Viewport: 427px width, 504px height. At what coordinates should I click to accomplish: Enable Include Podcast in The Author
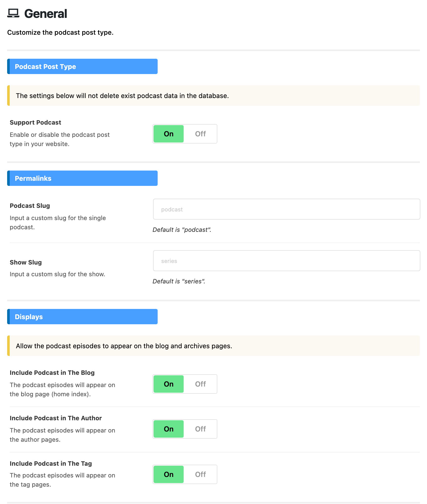click(169, 429)
